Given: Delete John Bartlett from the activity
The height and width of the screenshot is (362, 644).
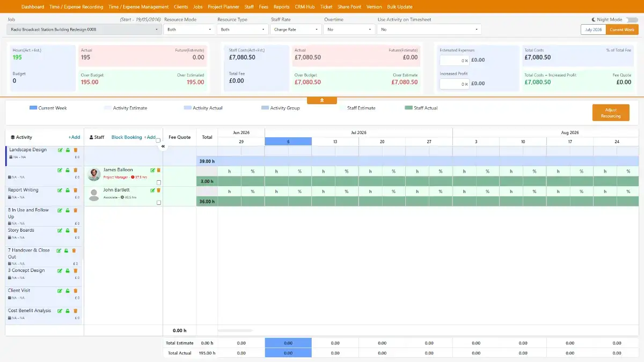Looking at the screenshot, I should point(158,190).
